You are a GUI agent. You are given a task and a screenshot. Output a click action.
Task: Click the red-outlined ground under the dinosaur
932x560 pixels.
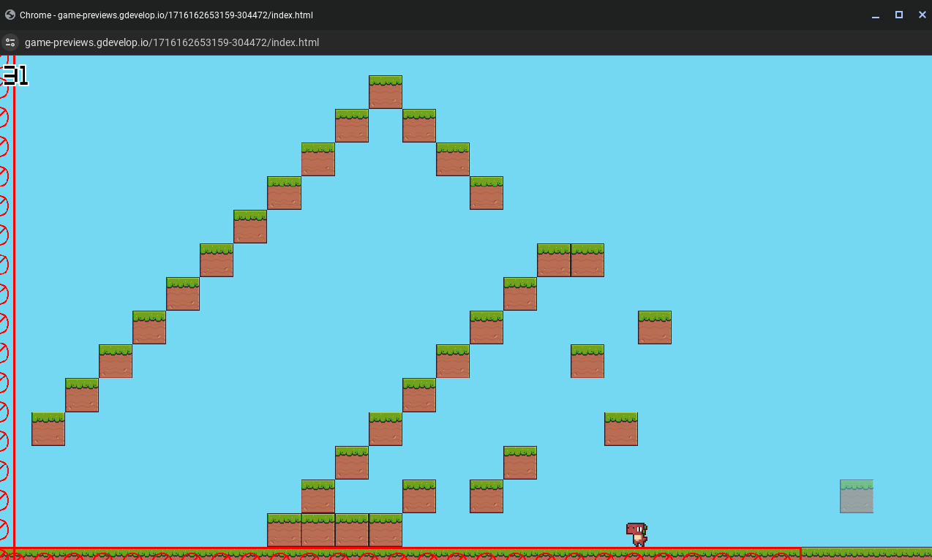[x=636, y=553]
